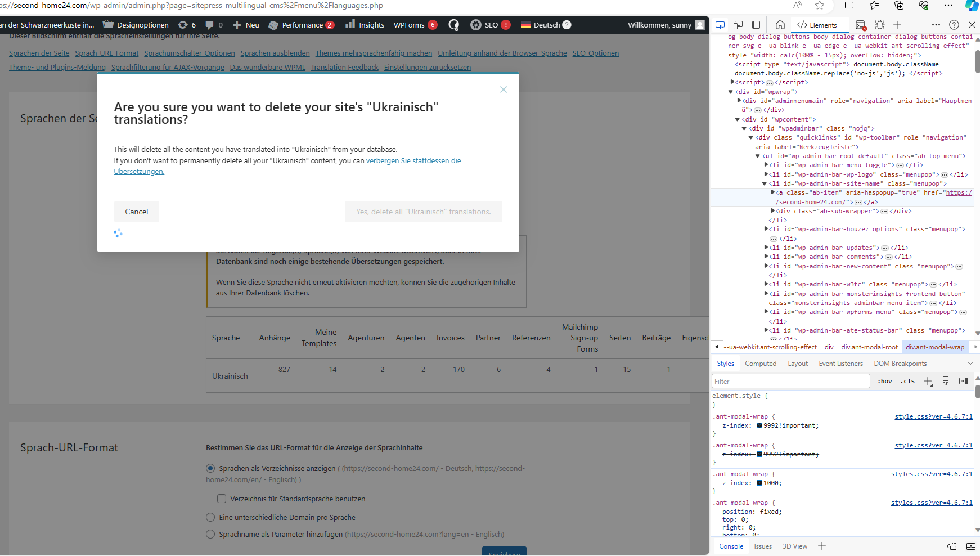980x556 pixels.
Task: Toggle the rendering emulations paintbrush icon
Action: [946, 381]
